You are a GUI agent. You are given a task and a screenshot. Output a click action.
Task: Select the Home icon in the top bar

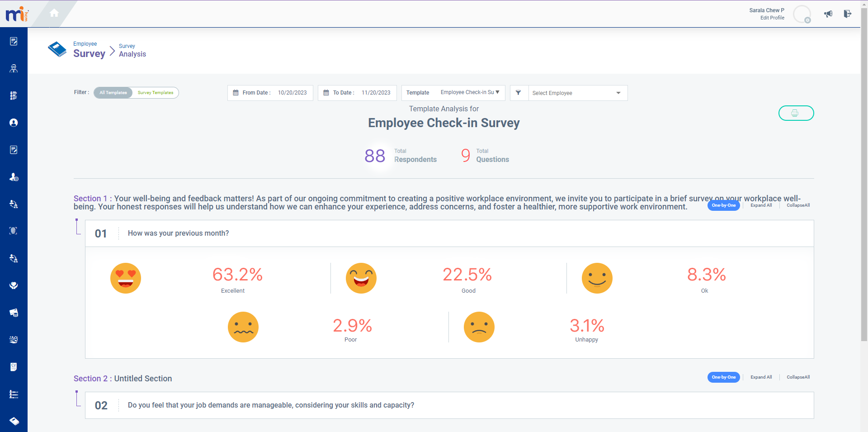pos(54,13)
